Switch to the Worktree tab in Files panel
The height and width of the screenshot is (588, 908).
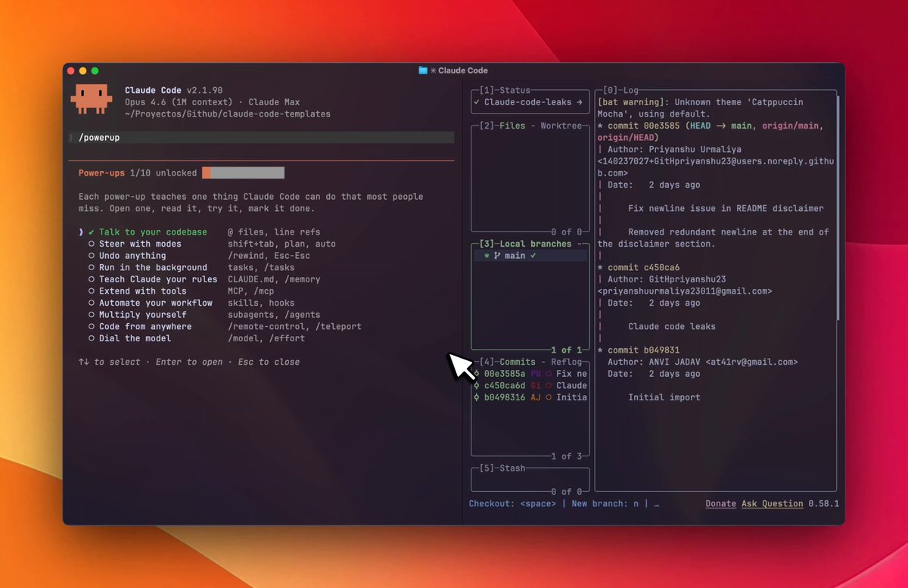click(x=561, y=126)
